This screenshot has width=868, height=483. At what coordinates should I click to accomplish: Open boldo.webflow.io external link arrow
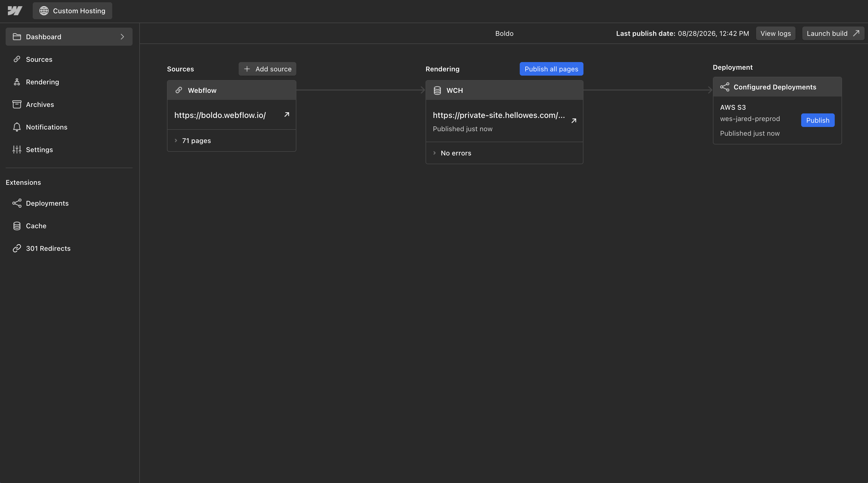(x=287, y=115)
